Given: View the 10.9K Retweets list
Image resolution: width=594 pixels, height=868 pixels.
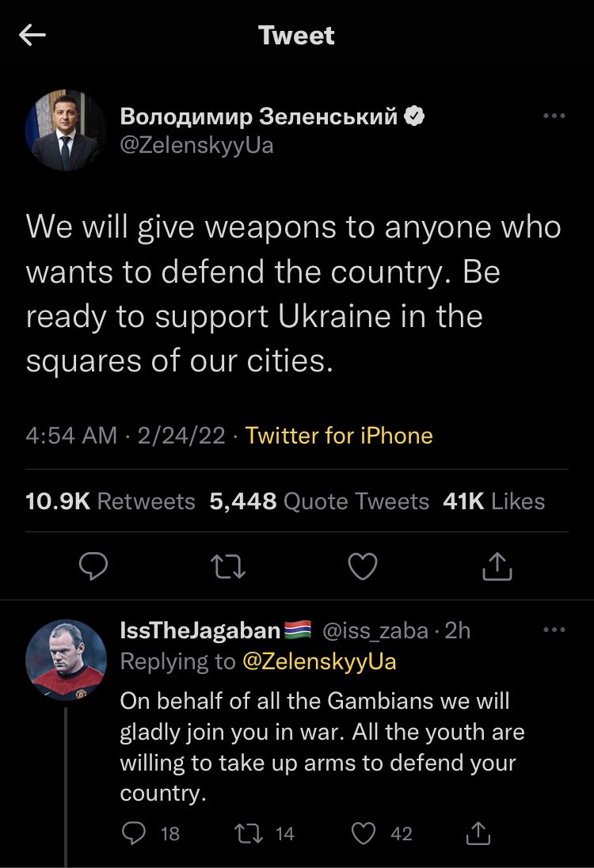Looking at the screenshot, I should coord(110,501).
